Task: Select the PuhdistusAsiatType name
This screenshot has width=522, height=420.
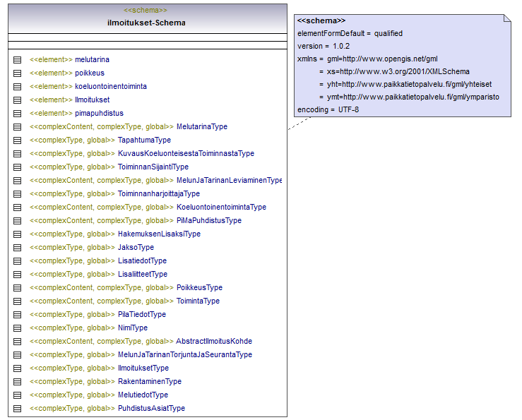Action: click(151, 408)
